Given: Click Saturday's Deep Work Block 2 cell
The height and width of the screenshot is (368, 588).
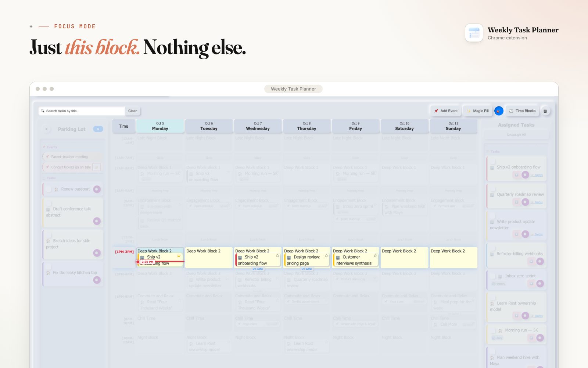Looking at the screenshot, I should point(405,258).
